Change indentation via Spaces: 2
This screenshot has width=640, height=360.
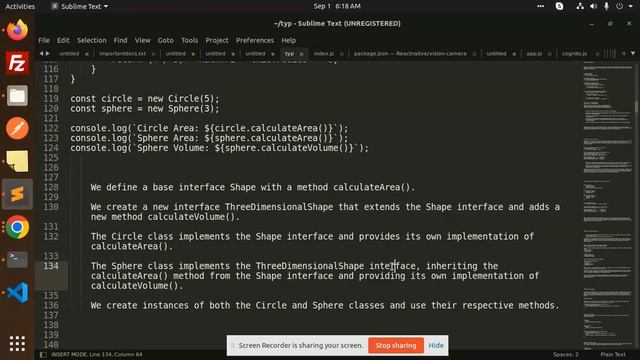pyautogui.click(x=566, y=355)
